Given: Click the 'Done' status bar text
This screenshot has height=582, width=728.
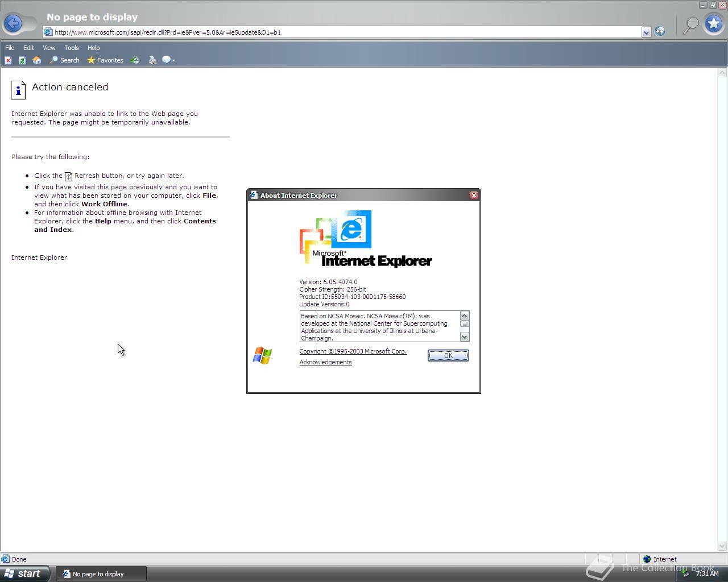Looking at the screenshot, I should pos(19,559).
